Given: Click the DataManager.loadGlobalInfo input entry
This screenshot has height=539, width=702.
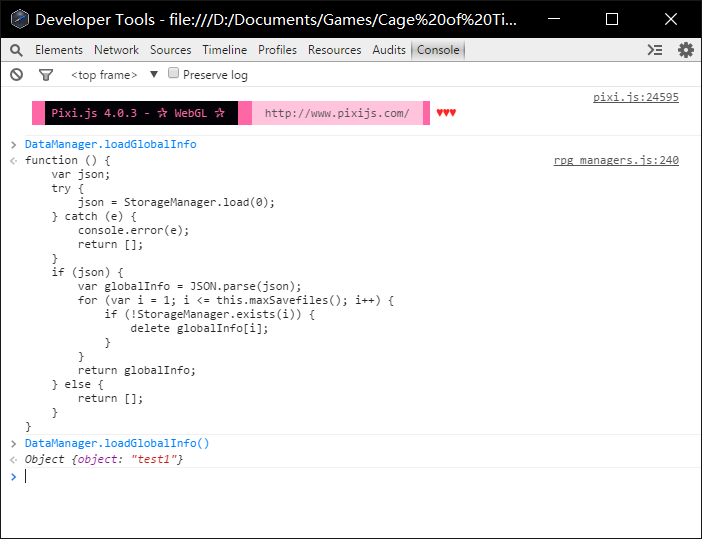Looking at the screenshot, I should tap(111, 144).
